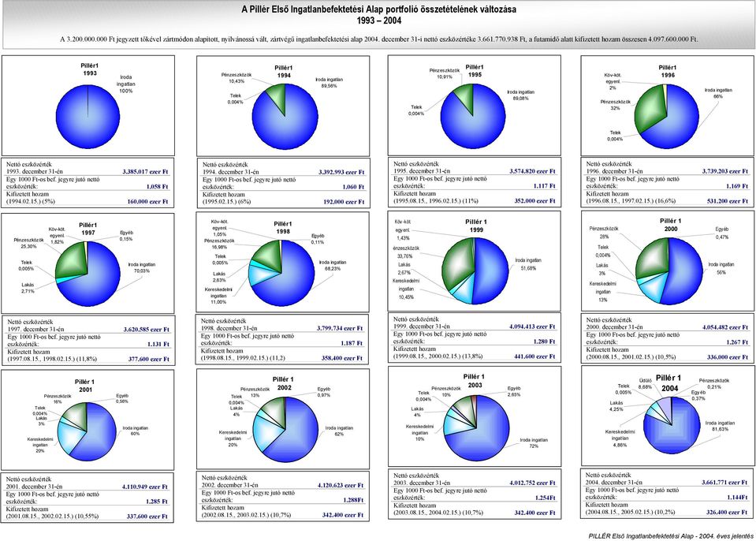Click the "Pénzeszközök 10,43%" label in 1994
This screenshot has height=541, width=756.
236,78
